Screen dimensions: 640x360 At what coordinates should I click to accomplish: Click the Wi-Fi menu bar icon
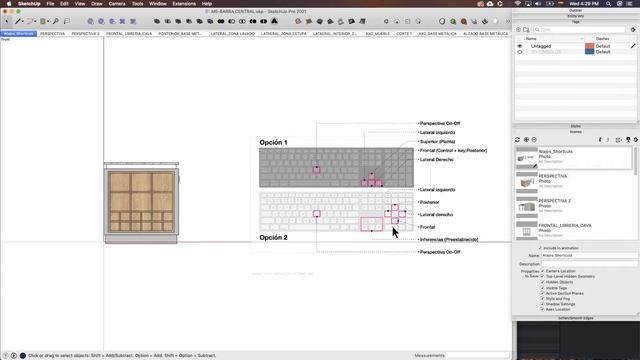point(518,4)
